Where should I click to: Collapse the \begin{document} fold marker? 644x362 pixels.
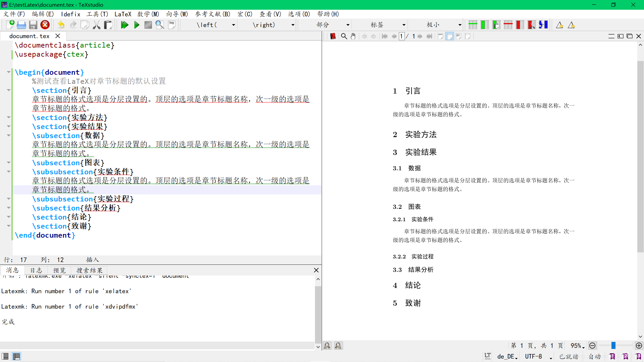point(9,72)
